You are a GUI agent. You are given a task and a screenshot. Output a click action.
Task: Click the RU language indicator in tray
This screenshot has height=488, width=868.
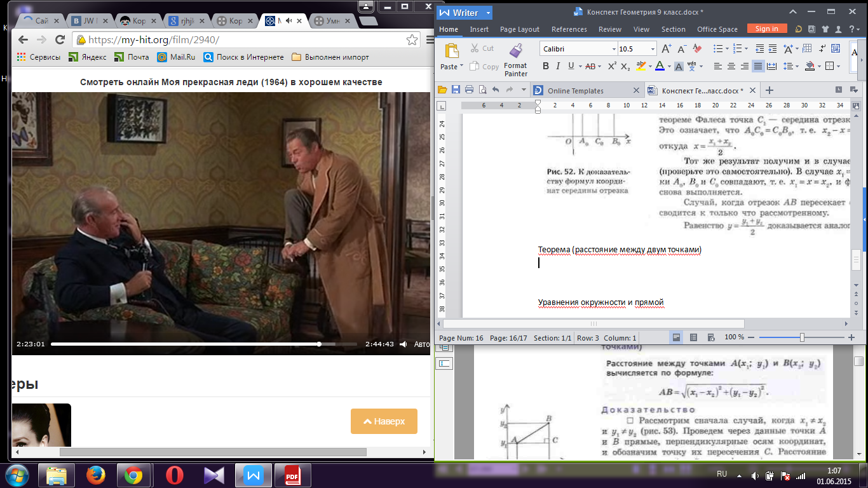(x=722, y=475)
